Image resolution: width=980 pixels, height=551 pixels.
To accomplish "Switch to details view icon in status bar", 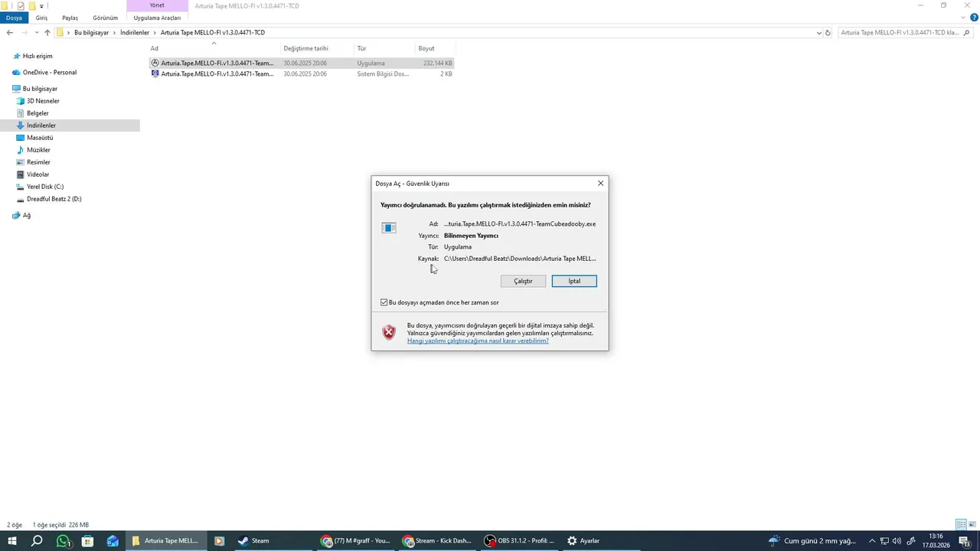I will coord(961,524).
